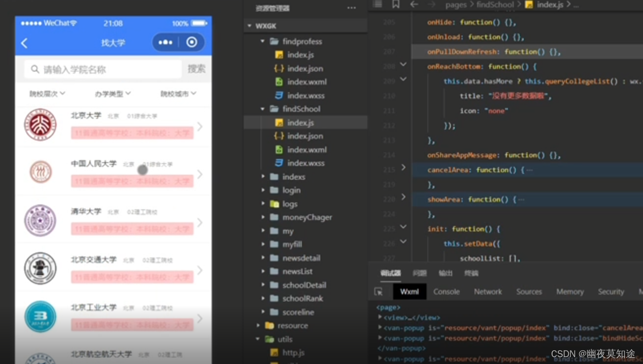The height and width of the screenshot is (364, 643).
Task: Fold the init function at line 225
Action: (403, 226)
